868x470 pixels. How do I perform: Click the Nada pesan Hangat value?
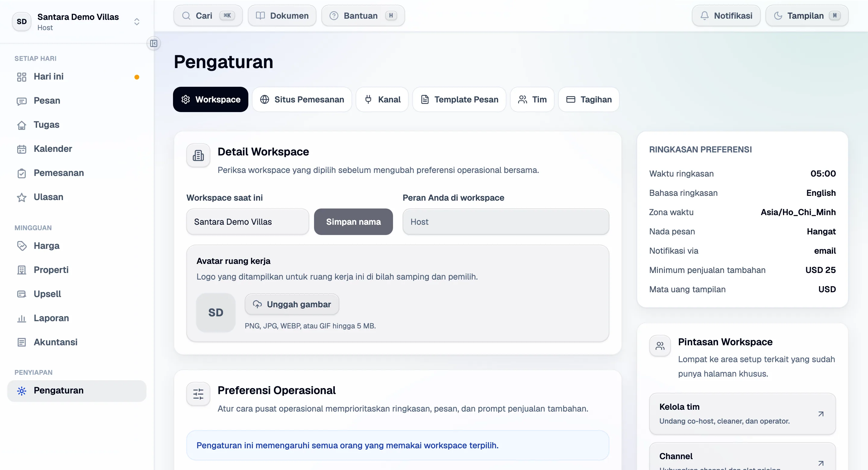821,231
